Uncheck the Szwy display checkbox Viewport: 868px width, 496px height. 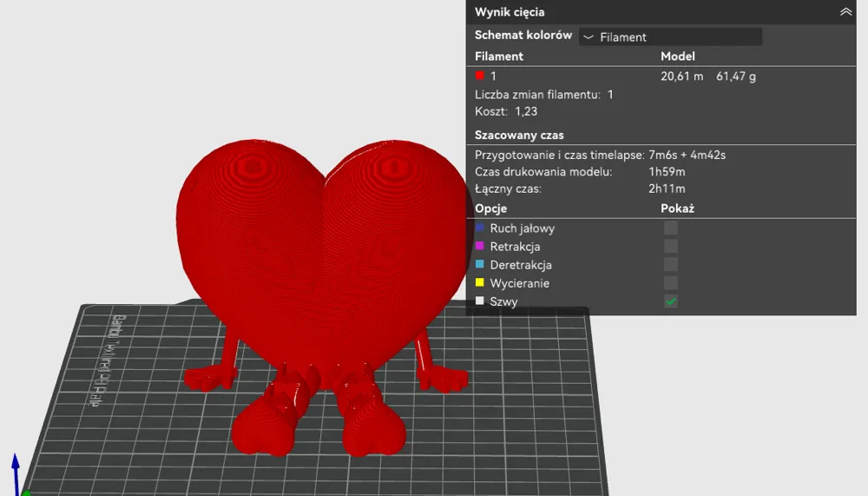(x=670, y=301)
